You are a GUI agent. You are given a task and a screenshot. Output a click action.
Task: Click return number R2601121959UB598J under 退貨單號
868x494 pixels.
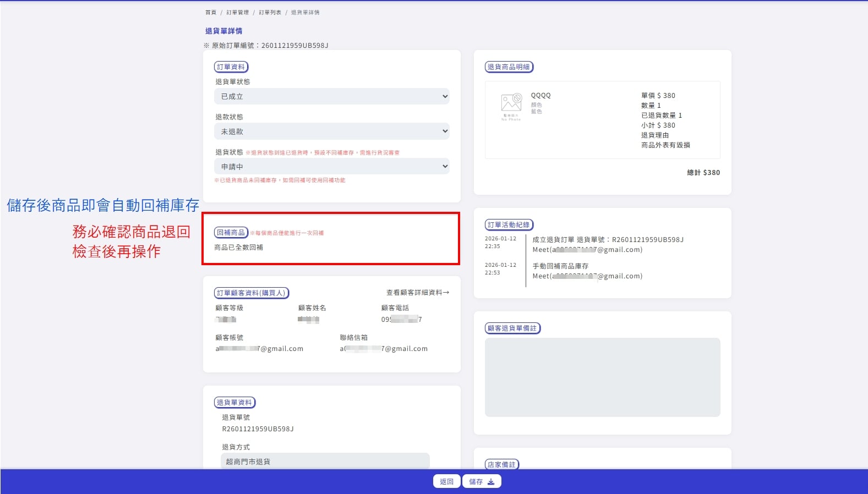pos(258,429)
